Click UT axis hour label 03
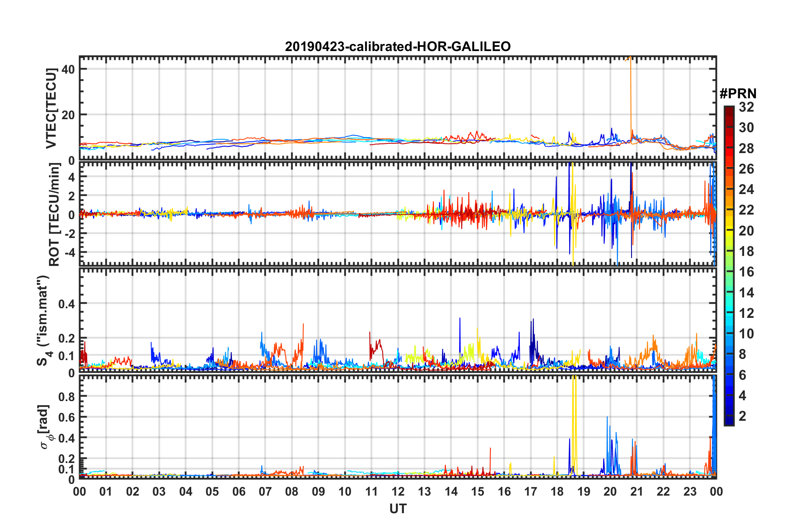796x532 pixels. pyautogui.click(x=159, y=492)
